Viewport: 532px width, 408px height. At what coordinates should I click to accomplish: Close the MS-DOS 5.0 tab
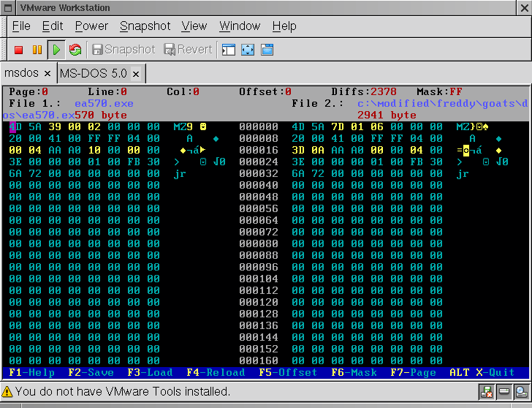click(x=136, y=74)
